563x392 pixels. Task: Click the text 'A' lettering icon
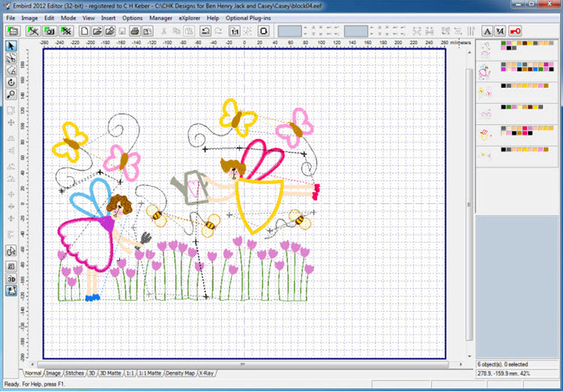[x=487, y=31]
